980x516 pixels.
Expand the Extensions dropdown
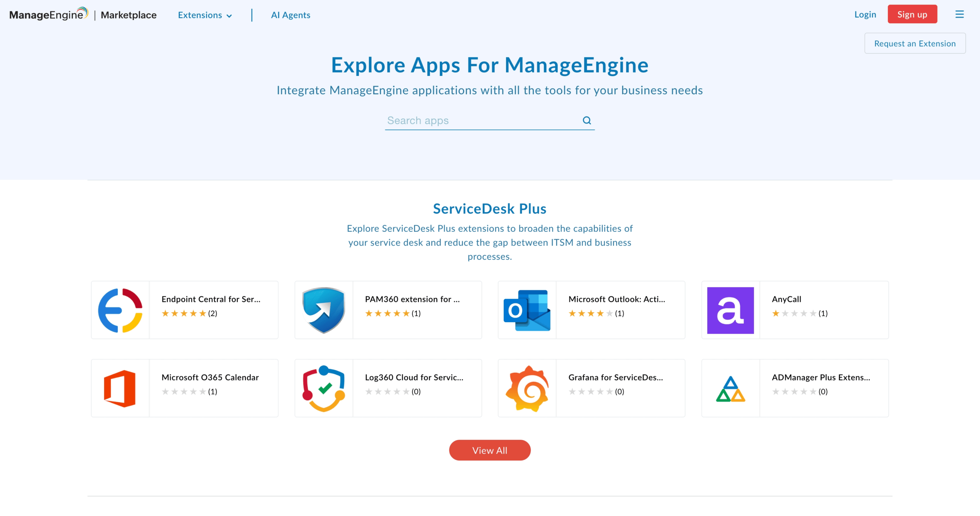205,15
